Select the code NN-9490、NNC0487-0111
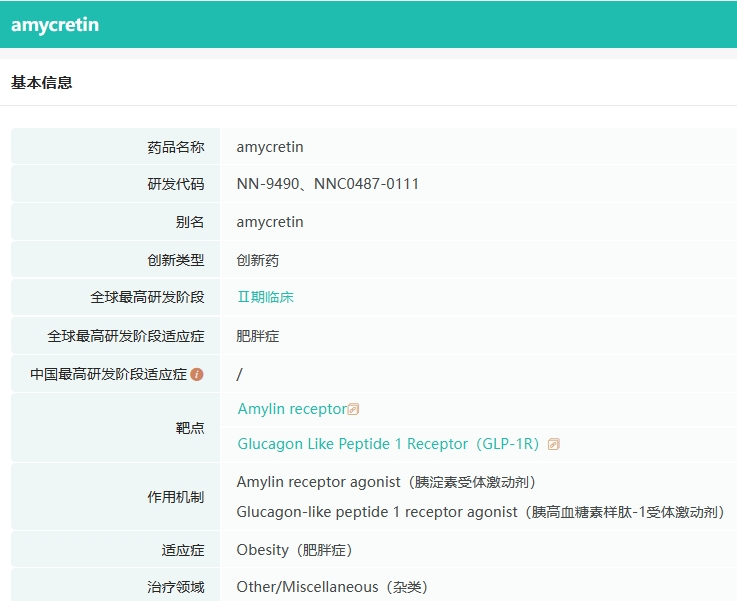 click(x=328, y=184)
